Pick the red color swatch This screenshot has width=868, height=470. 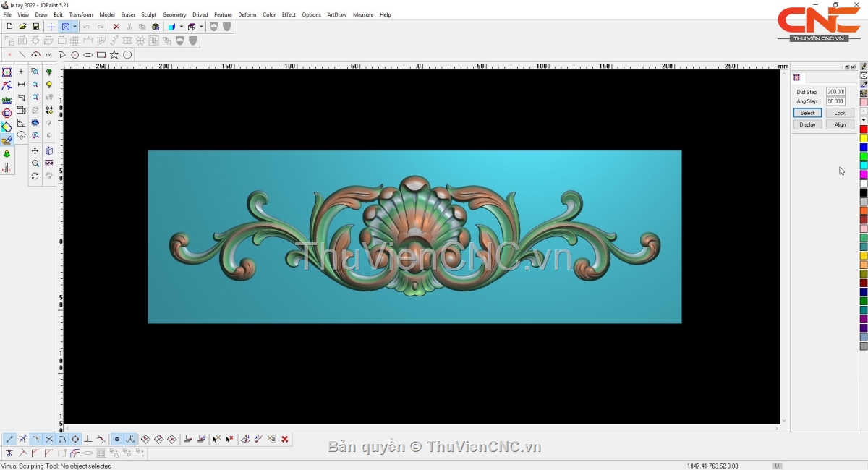pyautogui.click(x=864, y=129)
